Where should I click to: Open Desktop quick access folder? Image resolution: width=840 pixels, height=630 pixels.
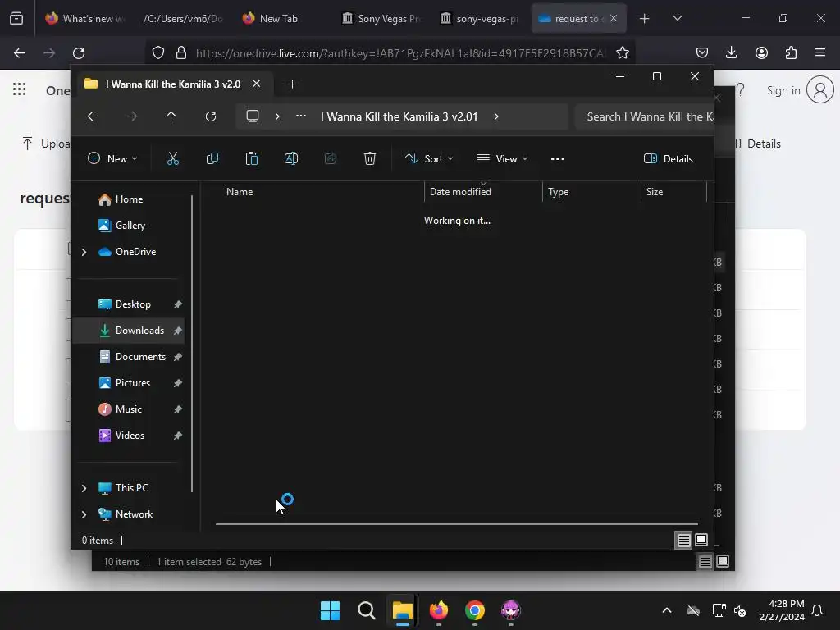(x=129, y=304)
